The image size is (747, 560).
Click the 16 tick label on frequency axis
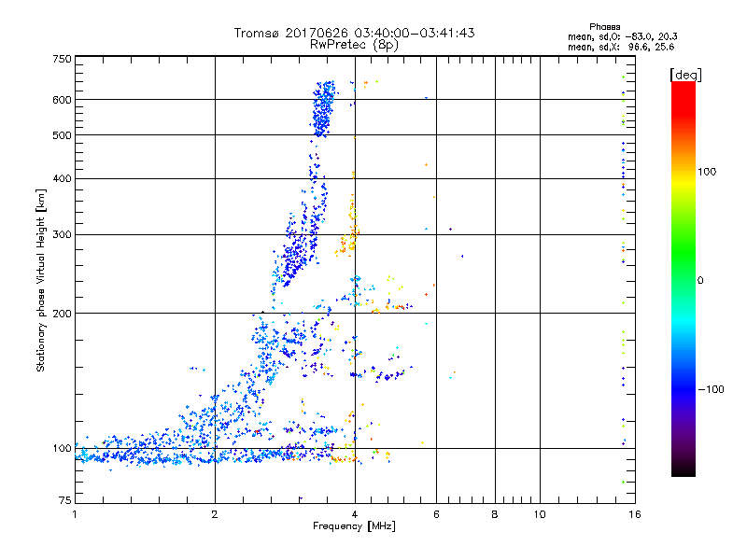click(635, 514)
